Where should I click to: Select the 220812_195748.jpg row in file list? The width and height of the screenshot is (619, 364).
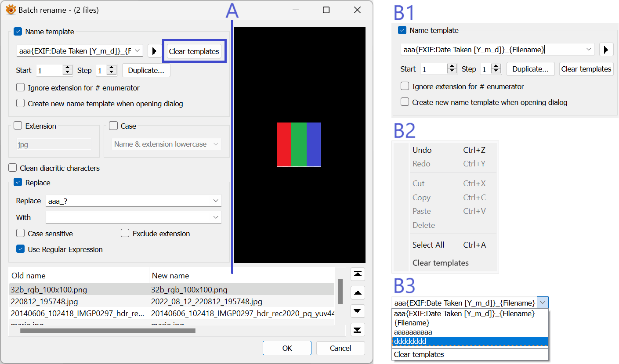point(44,302)
